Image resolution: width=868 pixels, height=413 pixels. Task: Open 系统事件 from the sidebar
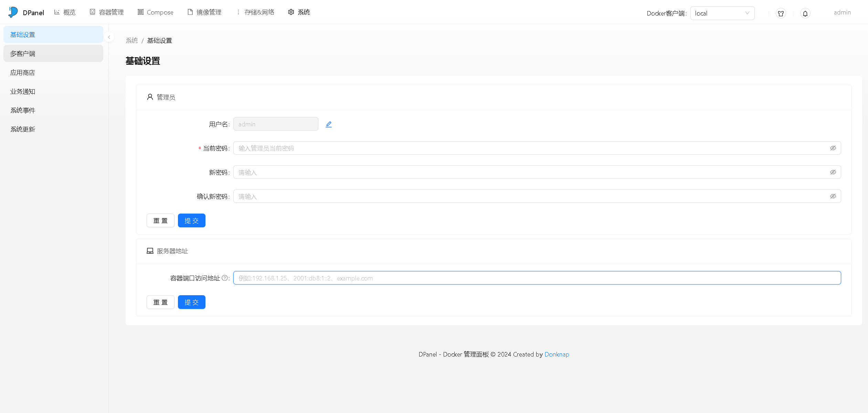(x=22, y=110)
